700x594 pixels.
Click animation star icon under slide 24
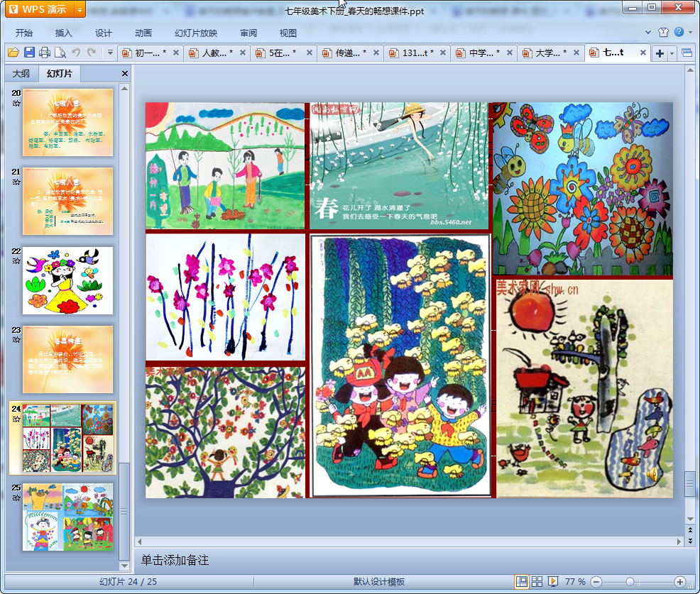[x=16, y=419]
